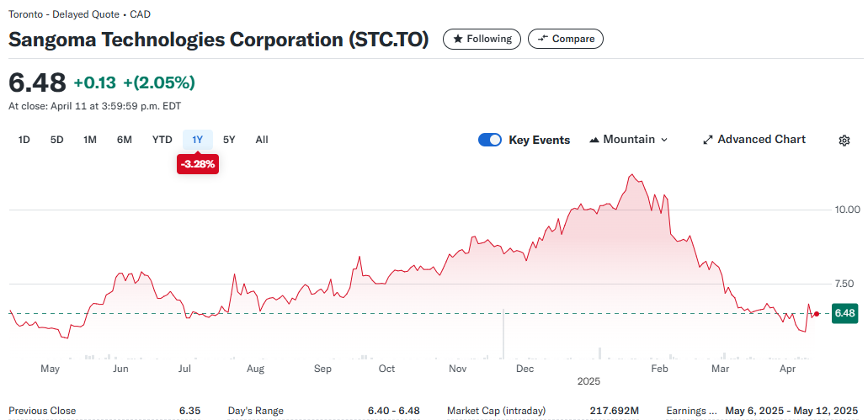The width and height of the screenshot is (868, 420).
Task: Click the Aug label on the x-axis
Action: (255, 369)
